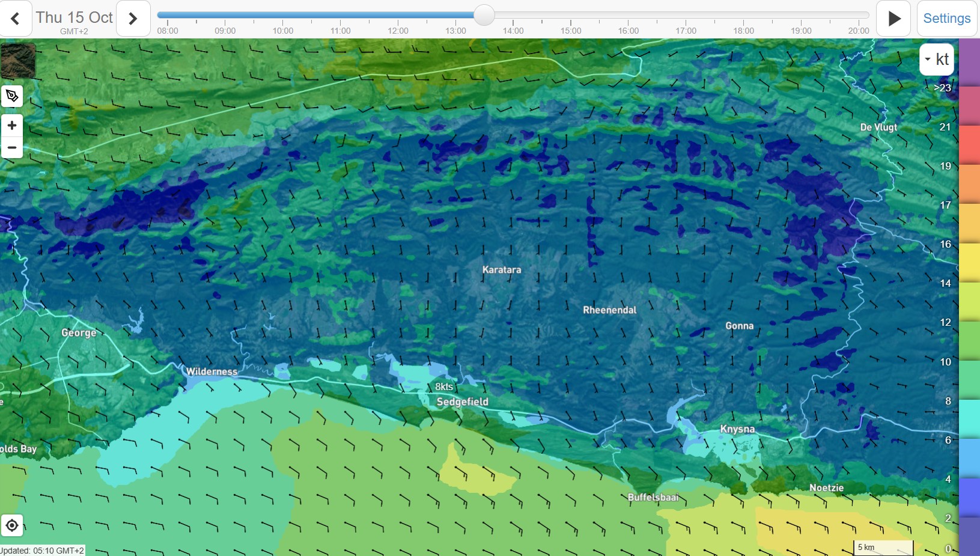Click the red 21 kt legend swatch
The width and height of the screenshot is (980, 556).
(969, 145)
